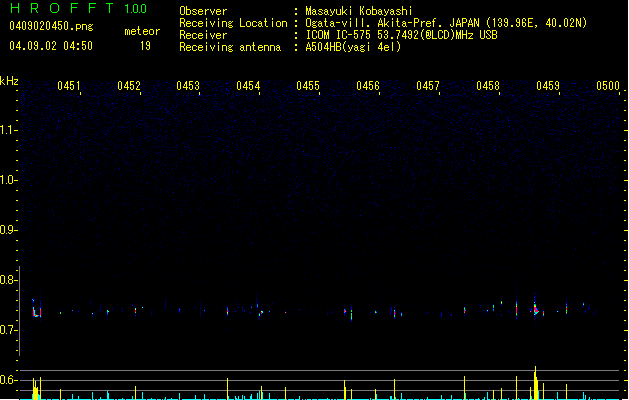The width and height of the screenshot is (629, 400).
Task: Click observer name Masayuki Kobayashi
Action: [359, 11]
